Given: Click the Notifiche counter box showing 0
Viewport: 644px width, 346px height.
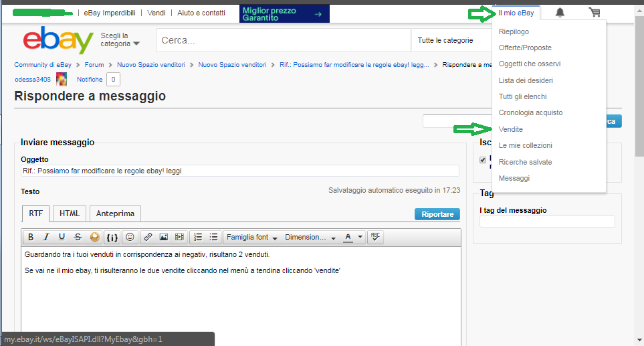Looking at the screenshot, I should click(x=114, y=80).
